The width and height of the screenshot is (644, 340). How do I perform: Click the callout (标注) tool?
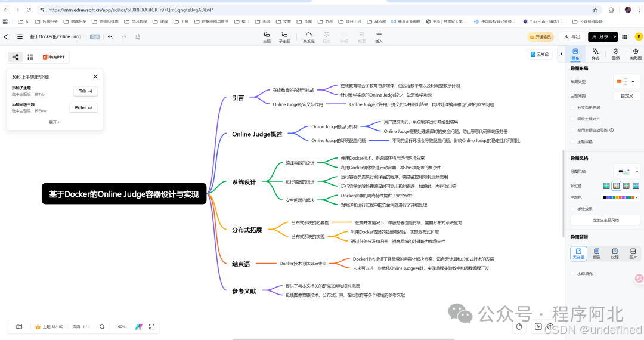tap(327, 37)
